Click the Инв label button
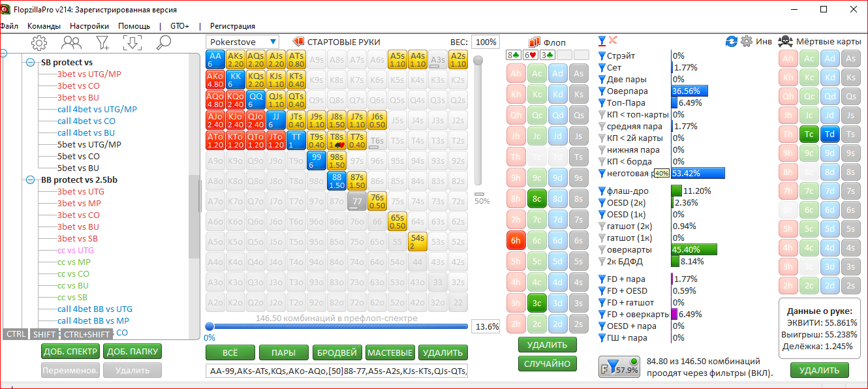 pyautogui.click(x=764, y=42)
